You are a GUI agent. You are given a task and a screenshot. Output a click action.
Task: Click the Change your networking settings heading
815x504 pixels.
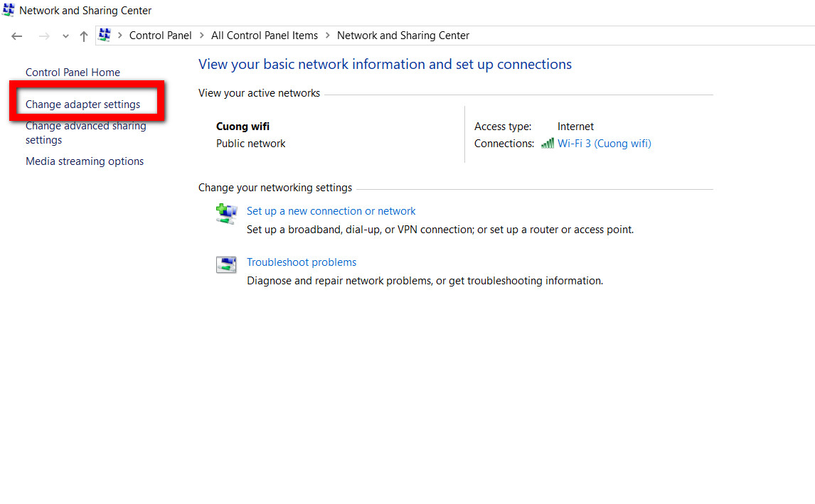pos(275,188)
